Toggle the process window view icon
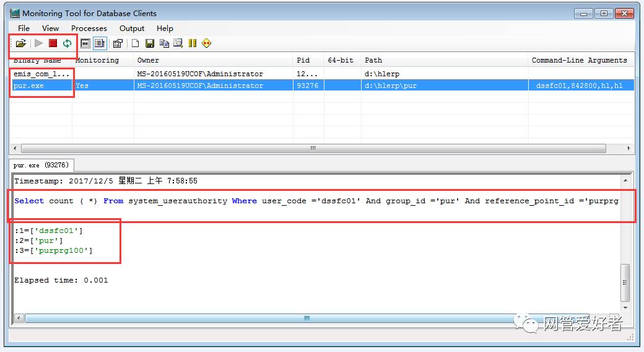 [x=85, y=43]
